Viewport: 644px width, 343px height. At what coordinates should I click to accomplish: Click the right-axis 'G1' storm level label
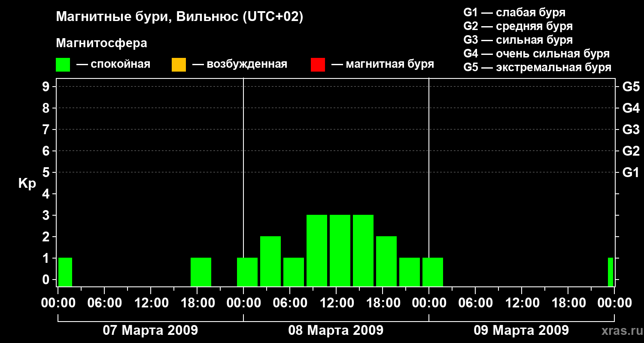[x=631, y=173]
